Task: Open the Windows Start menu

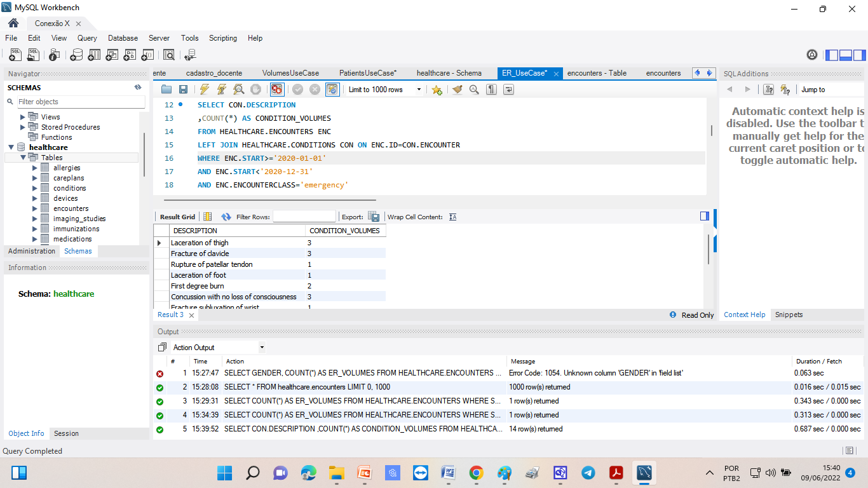Action: 225,473
